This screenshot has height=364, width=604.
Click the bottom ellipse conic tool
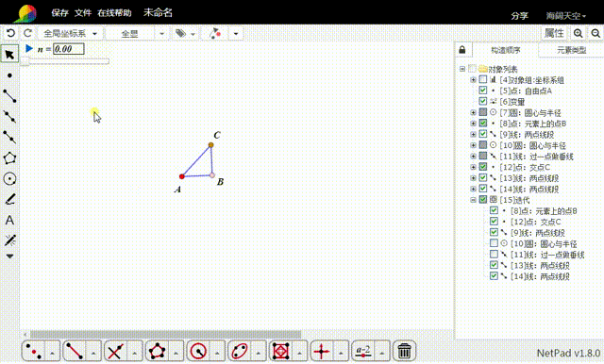tap(240, 351)
